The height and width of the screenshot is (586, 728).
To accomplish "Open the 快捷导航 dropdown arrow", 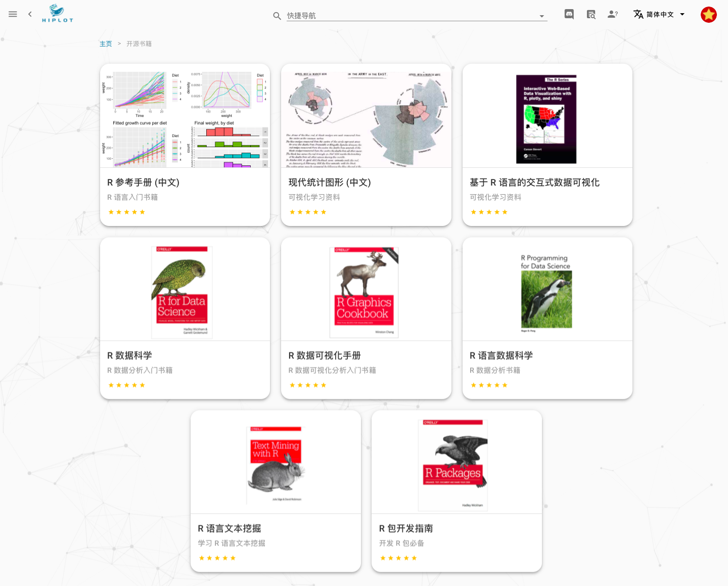I will pyautogui.click(x=541, y=17).
